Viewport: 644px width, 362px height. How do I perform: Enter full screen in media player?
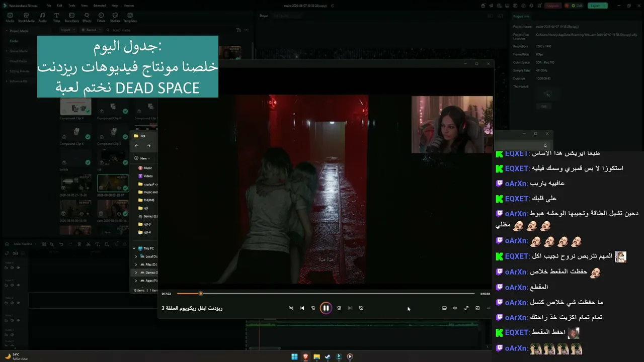466,308
